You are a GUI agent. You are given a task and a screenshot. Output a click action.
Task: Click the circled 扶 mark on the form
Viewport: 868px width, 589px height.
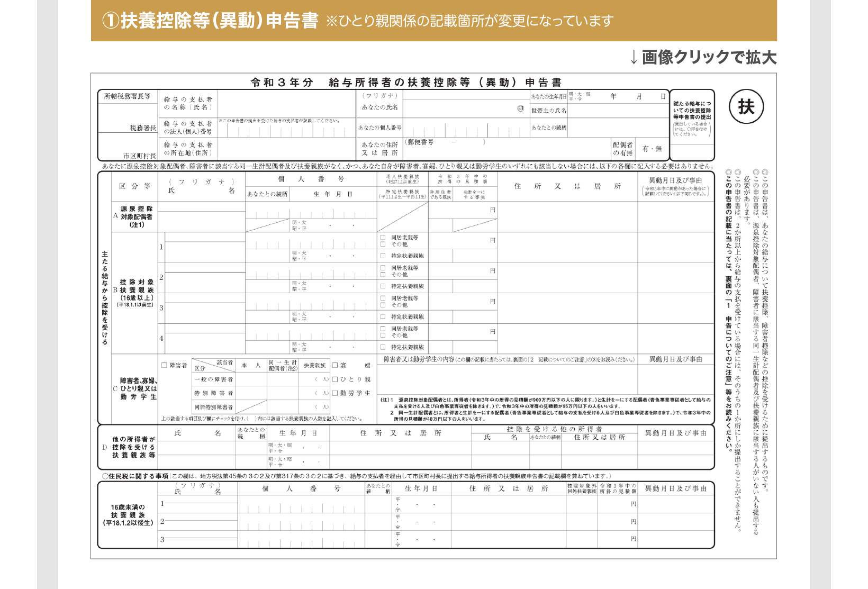746,107
